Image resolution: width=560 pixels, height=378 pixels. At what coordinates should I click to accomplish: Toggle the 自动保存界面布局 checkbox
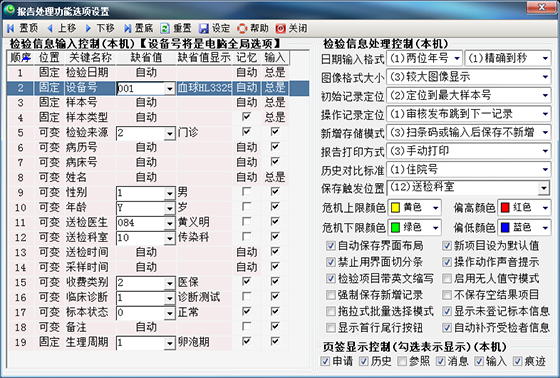tap(331, 245)
